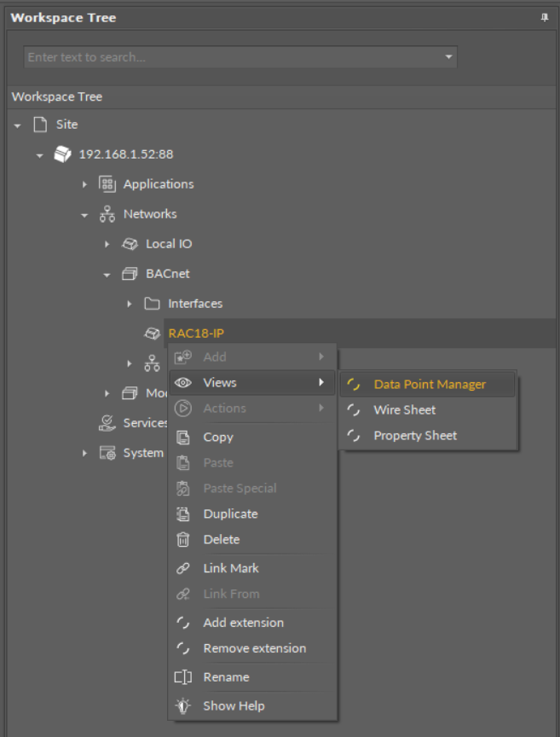
Task: Select Add extension menu entry
Action: coord(243,623)
